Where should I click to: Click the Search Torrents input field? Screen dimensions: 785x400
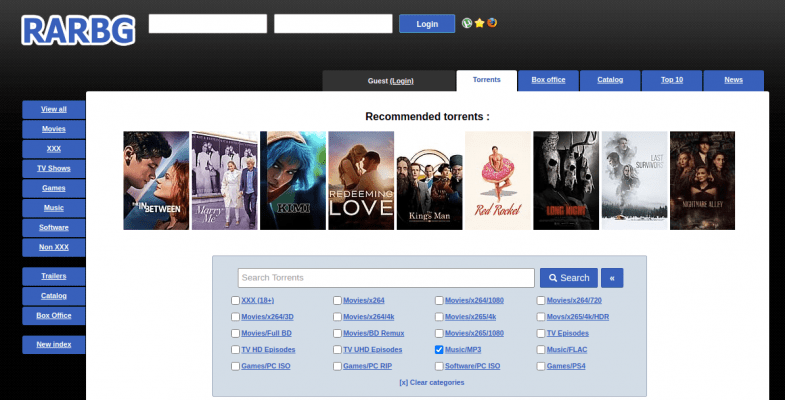(386, 277)
